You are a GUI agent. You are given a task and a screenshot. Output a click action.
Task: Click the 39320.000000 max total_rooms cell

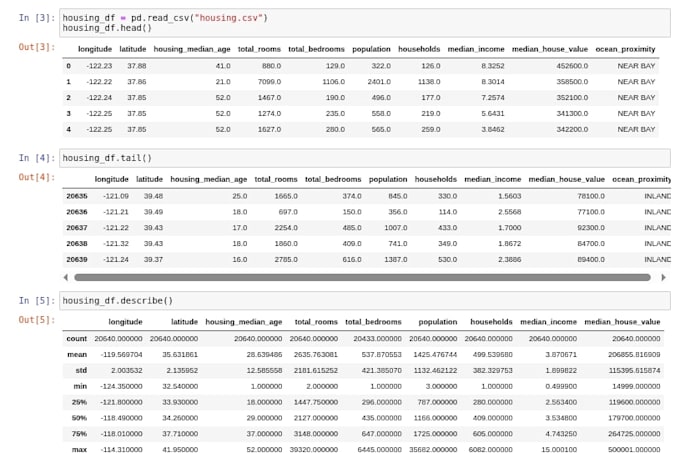click(x=314, y=450)
